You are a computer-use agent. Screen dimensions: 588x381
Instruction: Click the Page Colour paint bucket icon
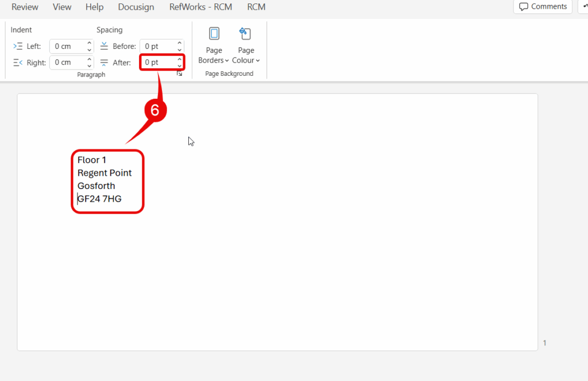(245, 34)
